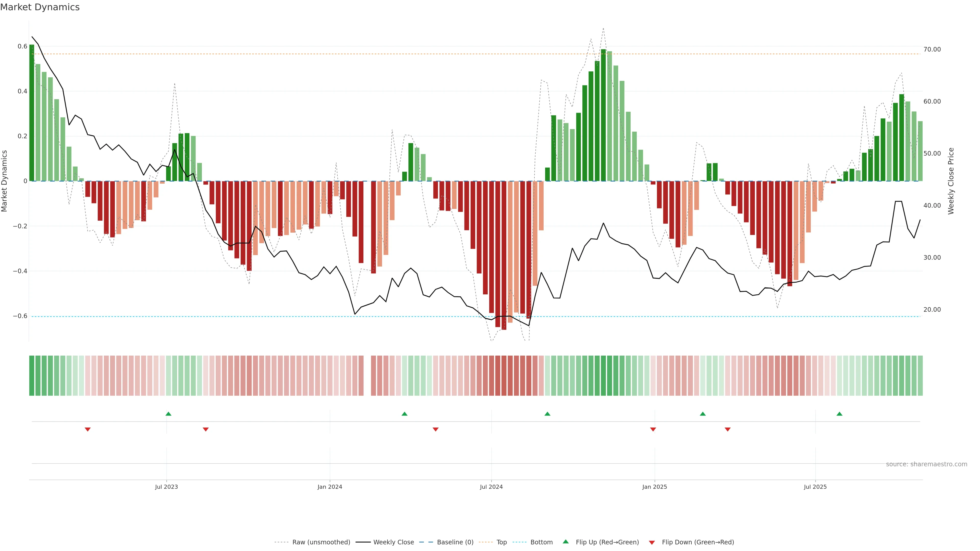Click the flip-up triangle after Jan 2025
Screen dimensions: 980x551
pos(703,414)
